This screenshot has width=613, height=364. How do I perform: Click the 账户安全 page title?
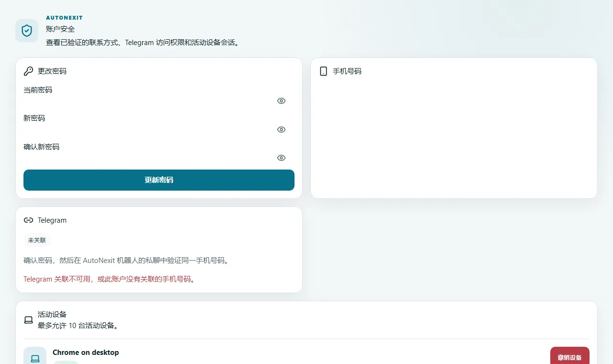click(60, 29)
